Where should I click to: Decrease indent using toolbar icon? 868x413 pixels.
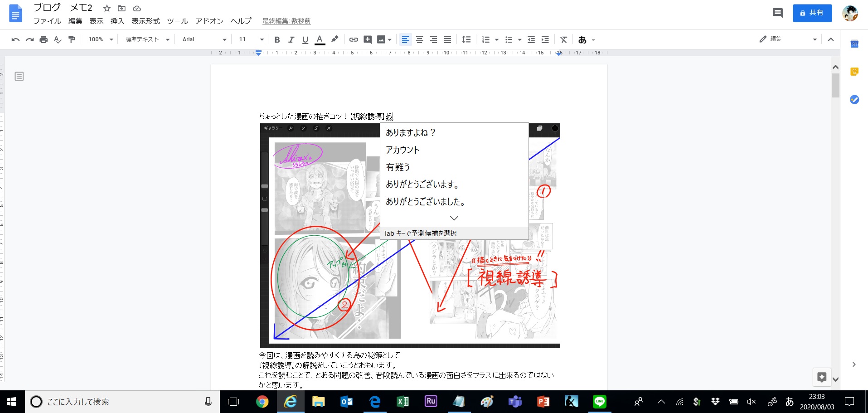tap(531, 39)
